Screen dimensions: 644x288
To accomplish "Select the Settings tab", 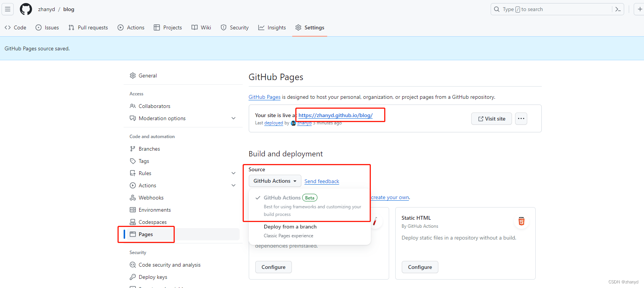I will [310, 27].
